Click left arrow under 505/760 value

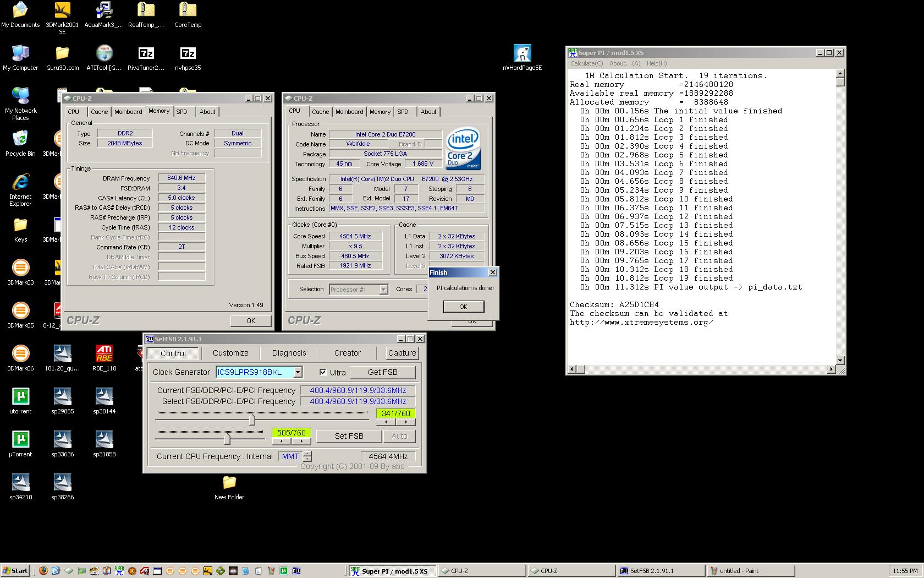tap(282, 441)
